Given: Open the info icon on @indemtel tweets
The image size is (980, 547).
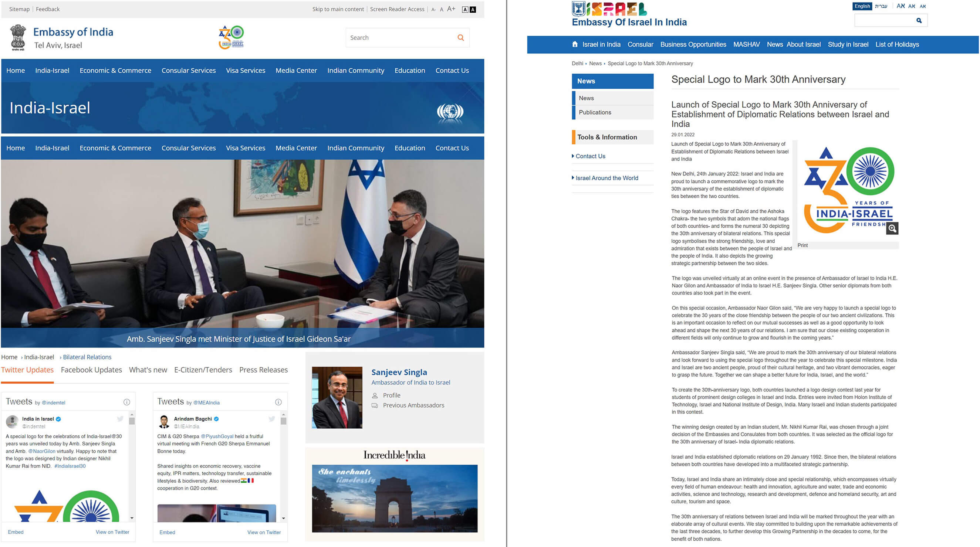Looking at the screenshot, I should click(127, 402).
